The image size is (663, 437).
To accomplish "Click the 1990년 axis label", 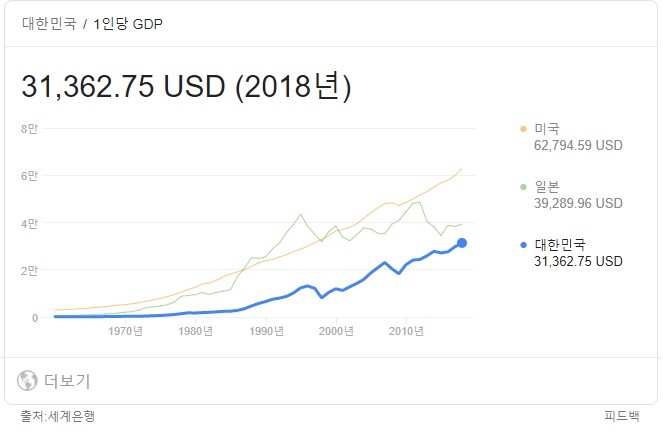I will (266, 331).
